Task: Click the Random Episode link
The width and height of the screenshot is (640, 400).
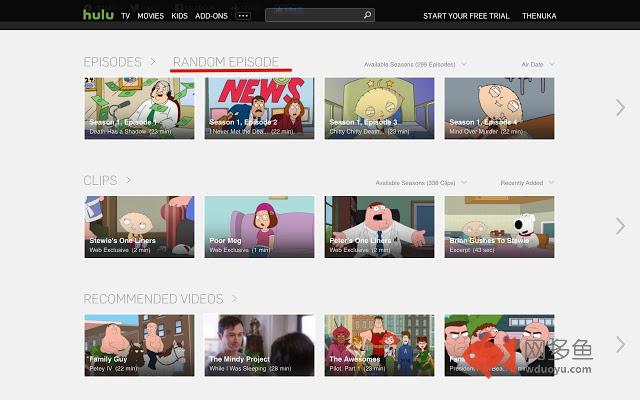Action: click(226, 62)
